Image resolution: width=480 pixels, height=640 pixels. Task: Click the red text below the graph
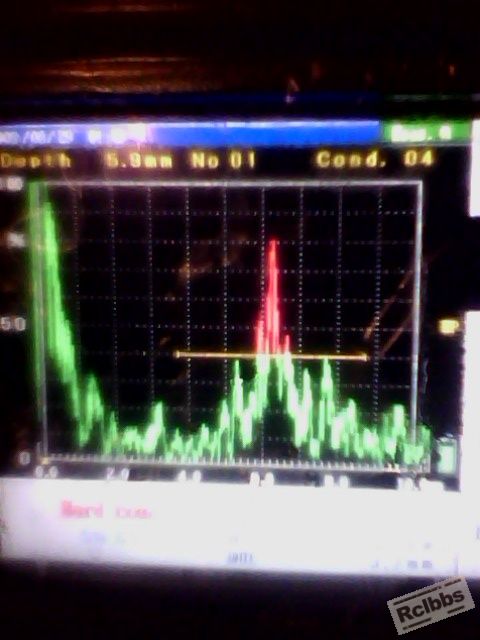tap(106, 510)
